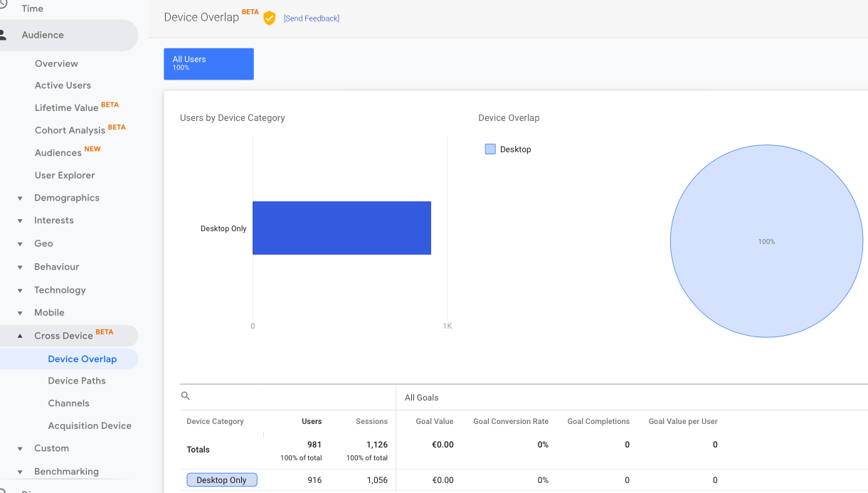Viewport: 868px width, 493px height.
Task: Click the Audience person icon
Action: click(x=4, y=35)
